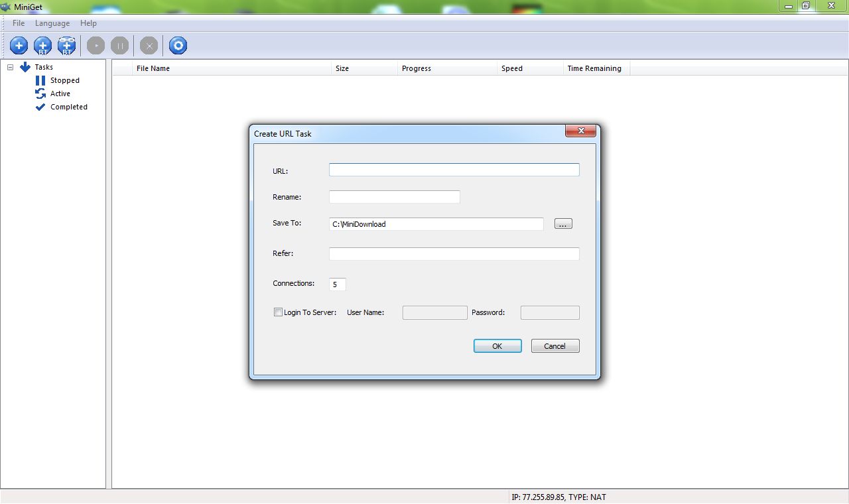Sort by the Progress column header
Viewport: 849px width, 504px height.
(448, 68)
